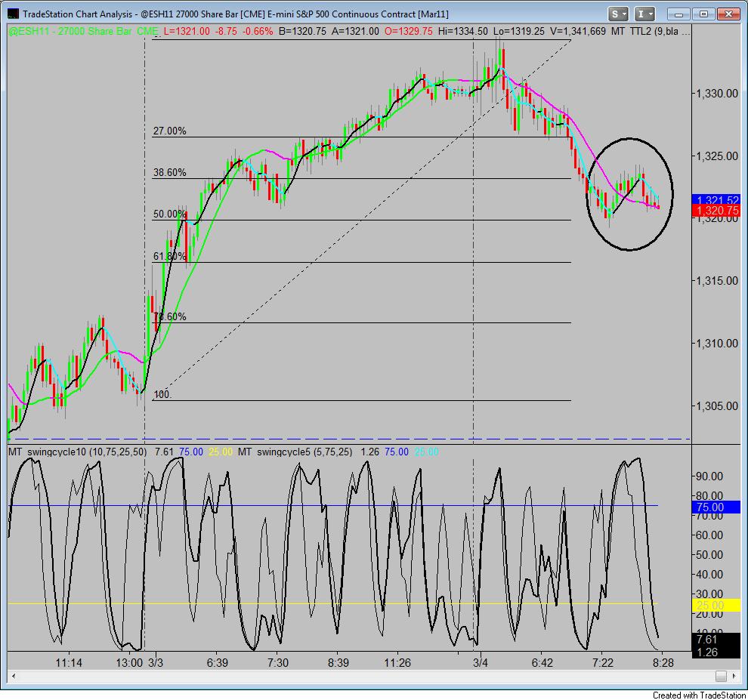This screenshot has width=748, height=700.
Task: Click the 1,315.00 price axis label
Action: click(718, 281)
